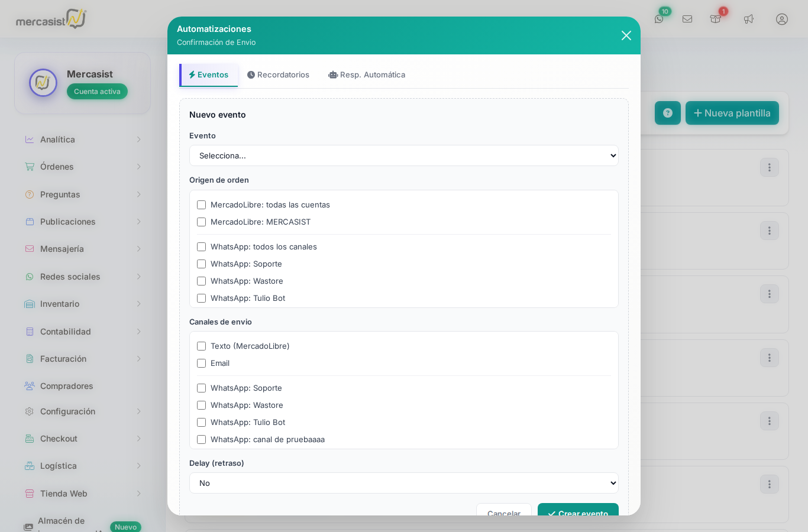Screen dimensions: 808x532
Task: Open the Evento select dropdown
Action: click(x=403, y=155)
